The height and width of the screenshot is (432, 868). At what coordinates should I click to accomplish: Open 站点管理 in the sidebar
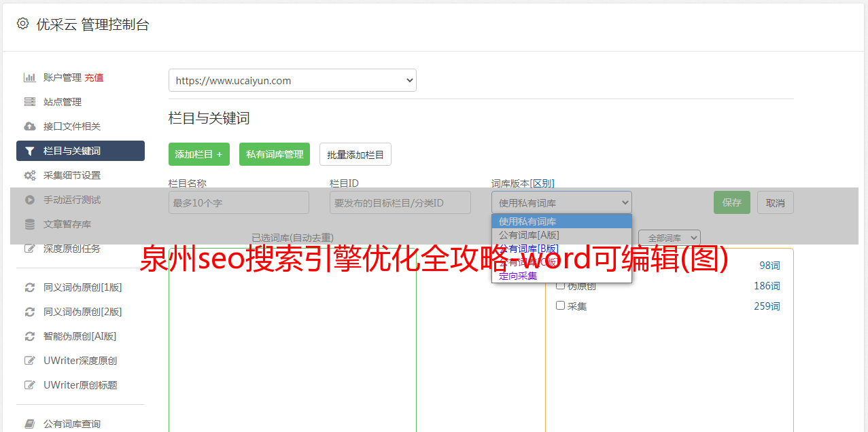63,102
